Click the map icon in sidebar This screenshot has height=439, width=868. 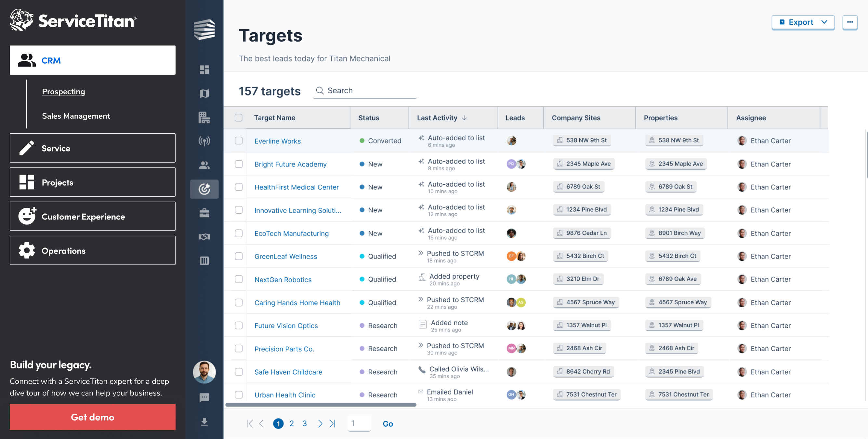click(x=204, y=93)
